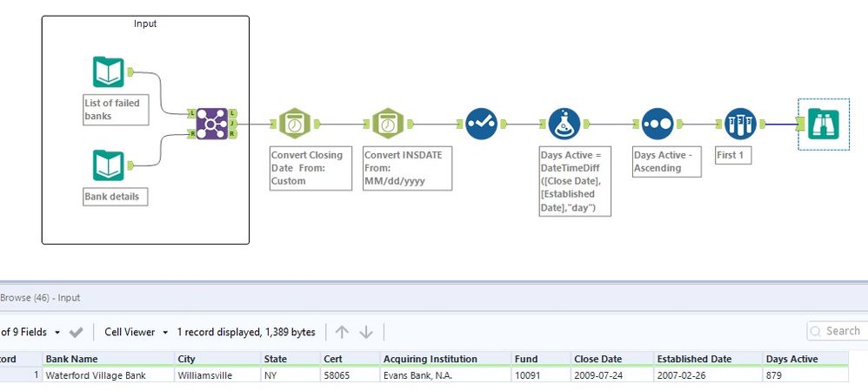Viewport: 868px width, 391px height.
Task: Go to previous record with up arrow
Action: pyautogui.click(x=342, y=332)
